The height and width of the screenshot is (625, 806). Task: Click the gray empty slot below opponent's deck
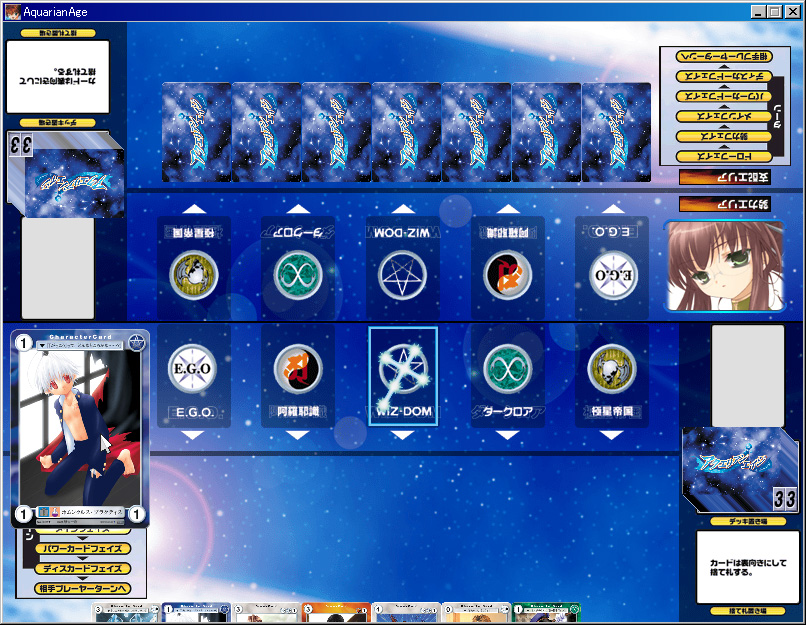[58, 268]
